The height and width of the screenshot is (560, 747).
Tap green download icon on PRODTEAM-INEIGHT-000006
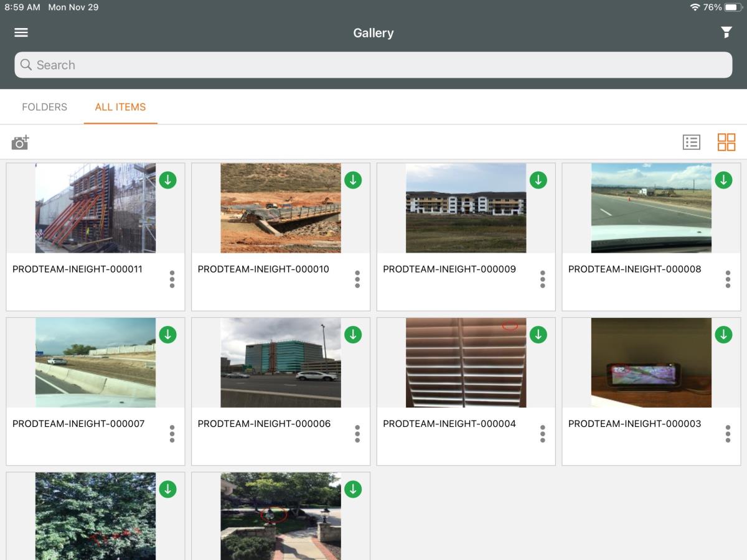point(353,335)
